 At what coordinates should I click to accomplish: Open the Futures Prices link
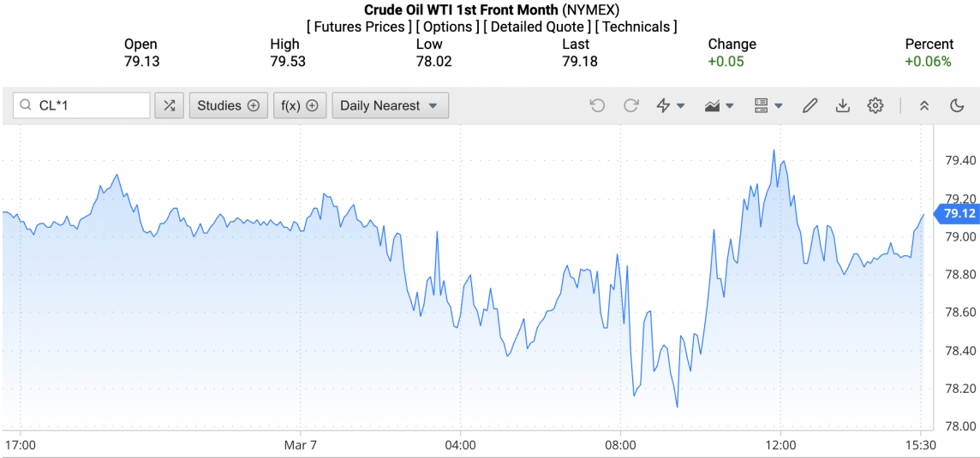358,27
